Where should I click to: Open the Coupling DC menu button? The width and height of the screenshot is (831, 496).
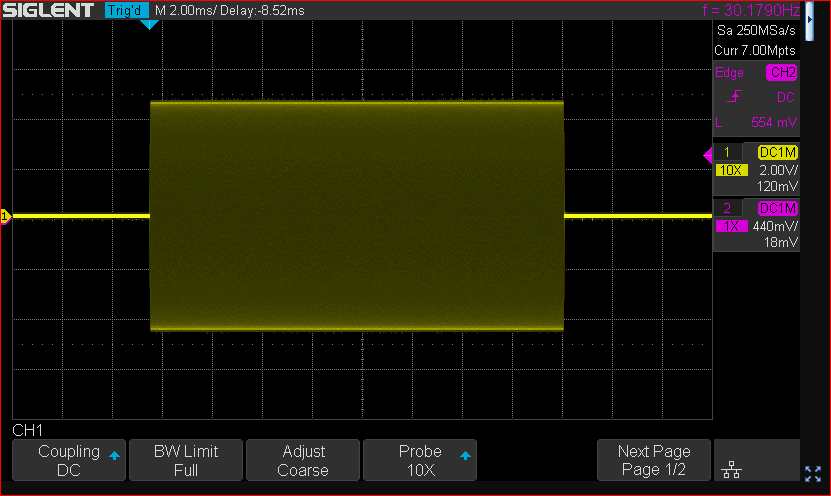(69, 460)
